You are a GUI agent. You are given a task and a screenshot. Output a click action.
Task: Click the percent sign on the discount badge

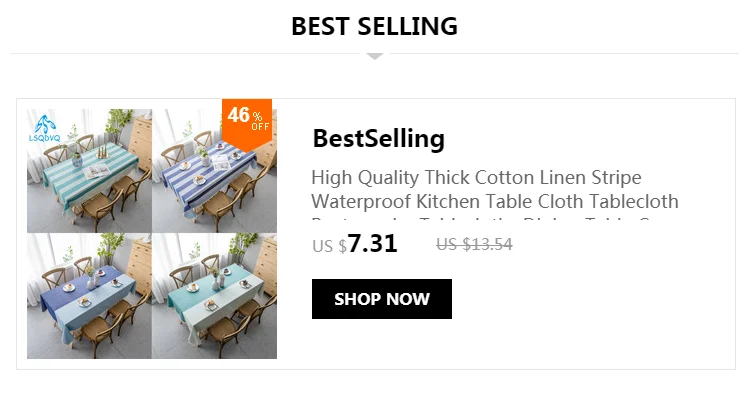pyautogui.click(x=258, y=116)
